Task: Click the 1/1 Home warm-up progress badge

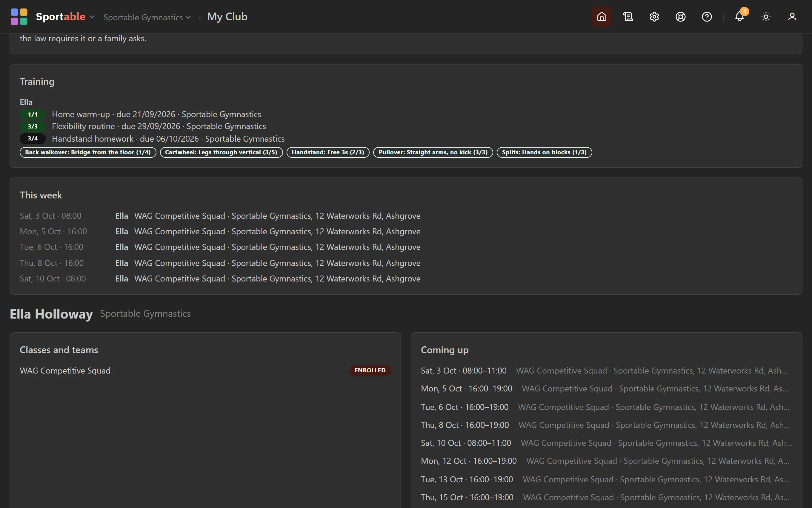Action: [33, 114]
